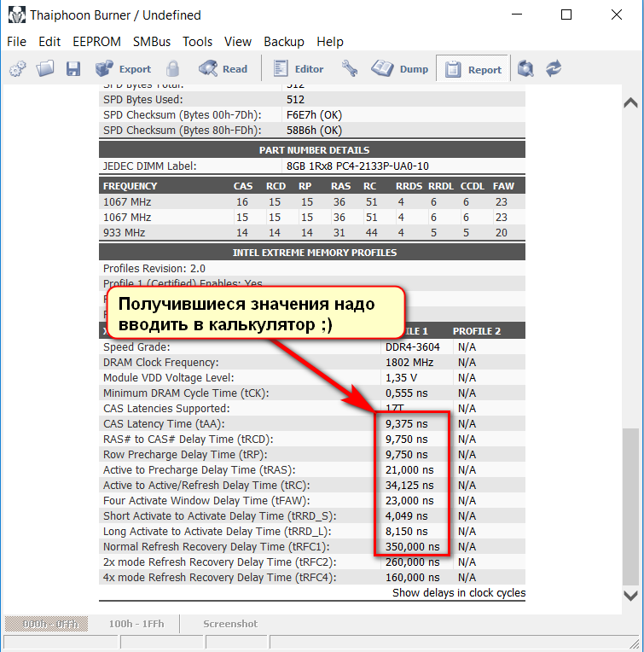The height and width of the screenshot is (652, 644).
Task: Click the Thaiphoon Burner title bar app icon
Action: coord(16,15)
